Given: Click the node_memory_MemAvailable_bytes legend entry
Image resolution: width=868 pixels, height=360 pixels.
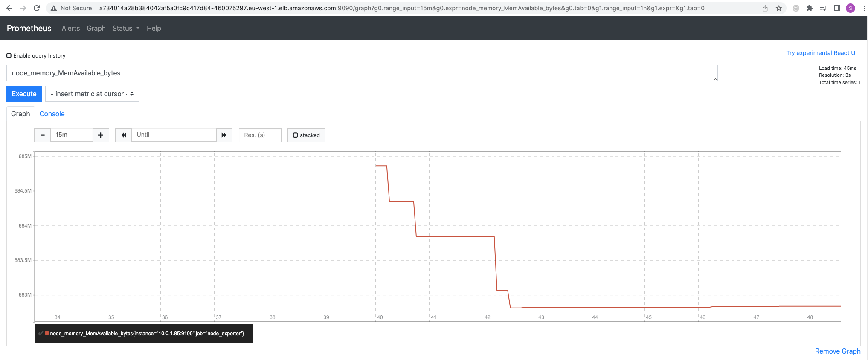Looking at the screenshot, I should pyautogui.click(x=147, y=334).
